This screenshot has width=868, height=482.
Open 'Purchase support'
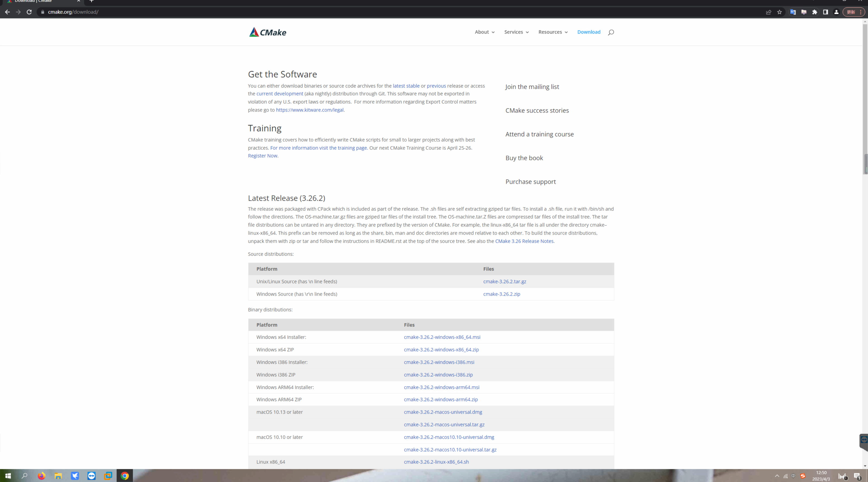coord(530,182)
